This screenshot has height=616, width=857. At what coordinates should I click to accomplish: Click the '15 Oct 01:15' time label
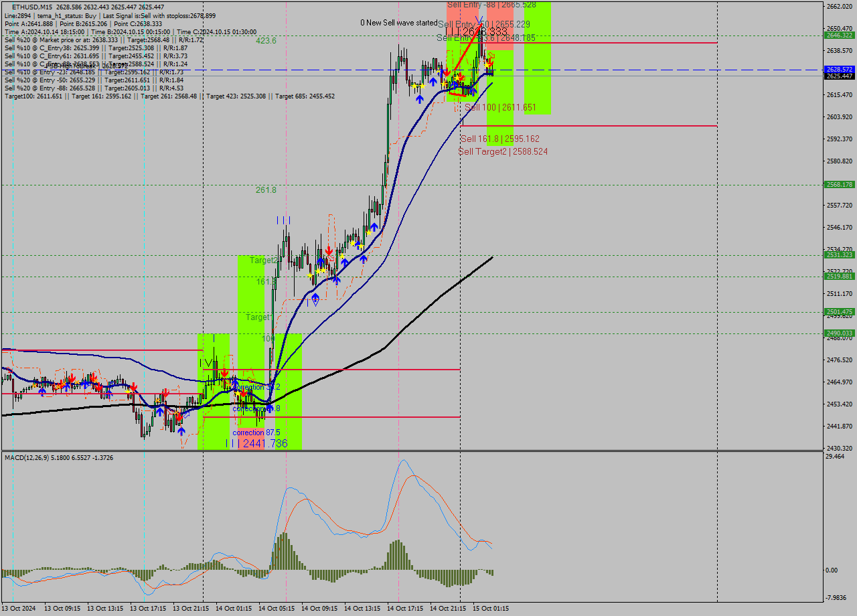tap(491, 609)
